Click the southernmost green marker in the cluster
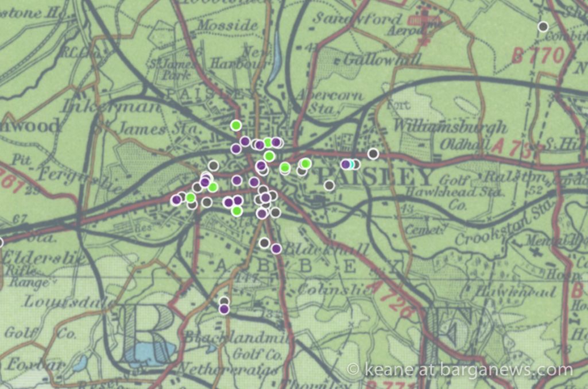This screenshot has height=389, width=588. click(237, 211)
